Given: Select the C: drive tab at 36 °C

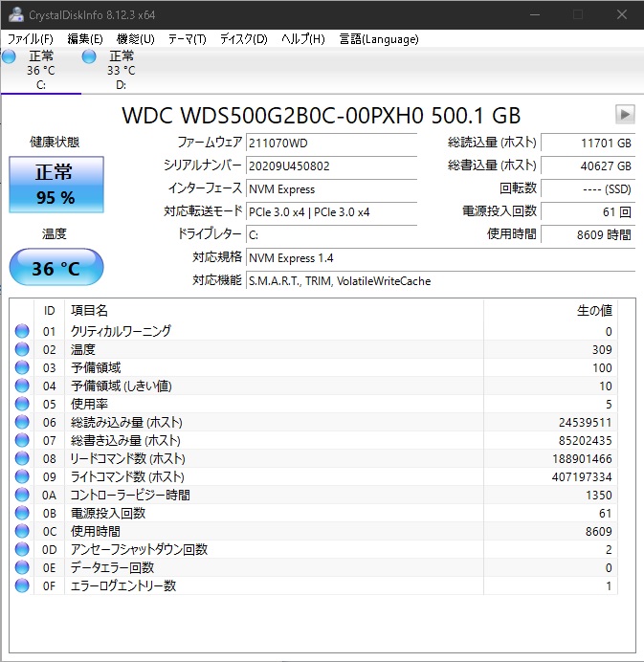Looking at the screenshot, I should [x=40, y=70].
